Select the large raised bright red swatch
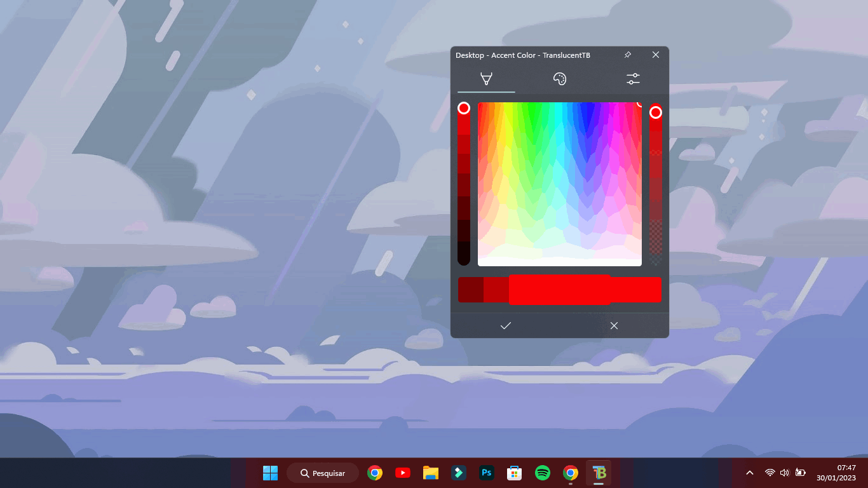Image resolution: width=868 pixels, height=488 pixels. point(560,290)
